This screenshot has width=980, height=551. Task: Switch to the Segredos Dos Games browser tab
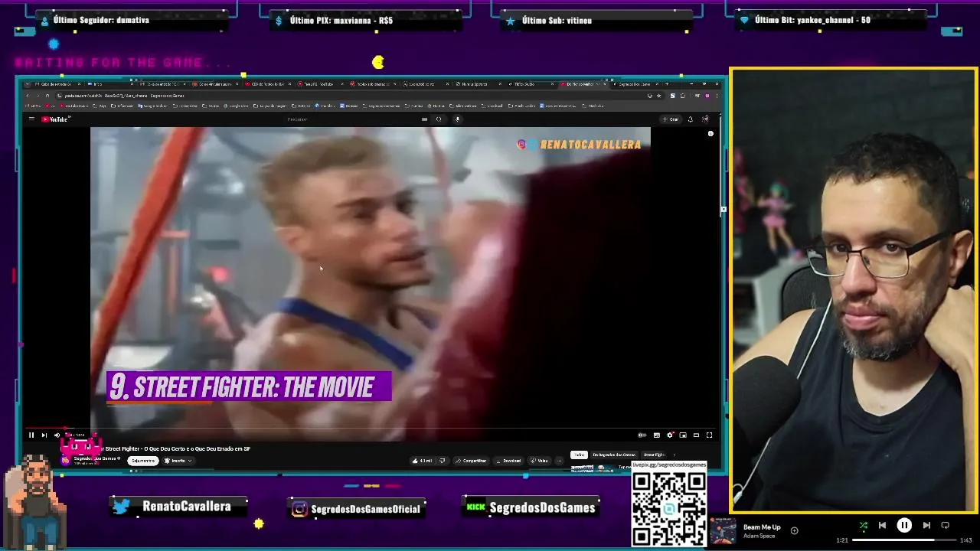tap(636, 84)
